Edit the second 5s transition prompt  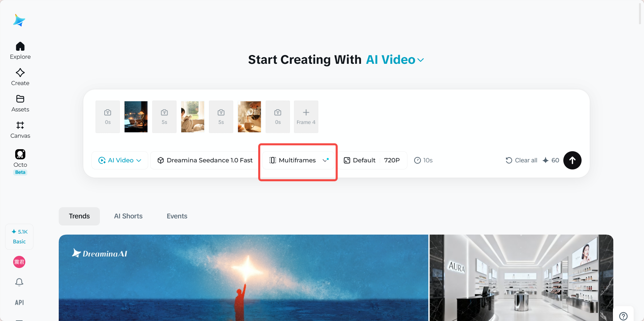(x=221, y=117)
